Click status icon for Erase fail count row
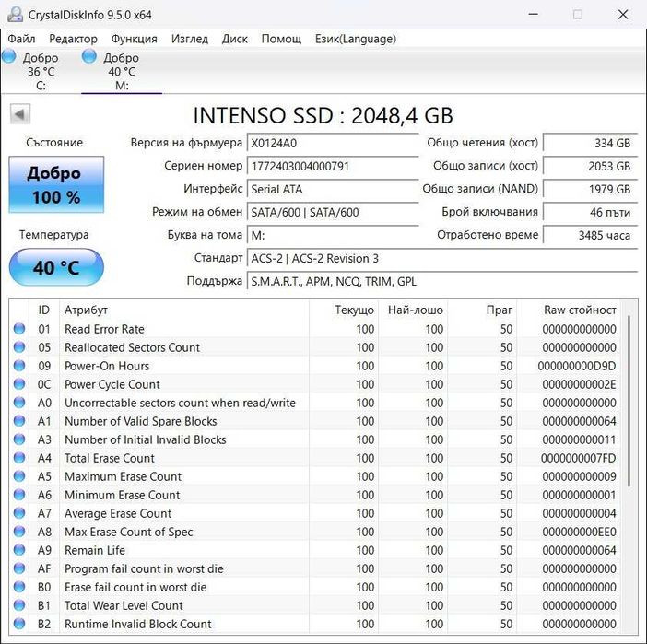The width and height of the screenshot is (647, 644). coord(19,587)
